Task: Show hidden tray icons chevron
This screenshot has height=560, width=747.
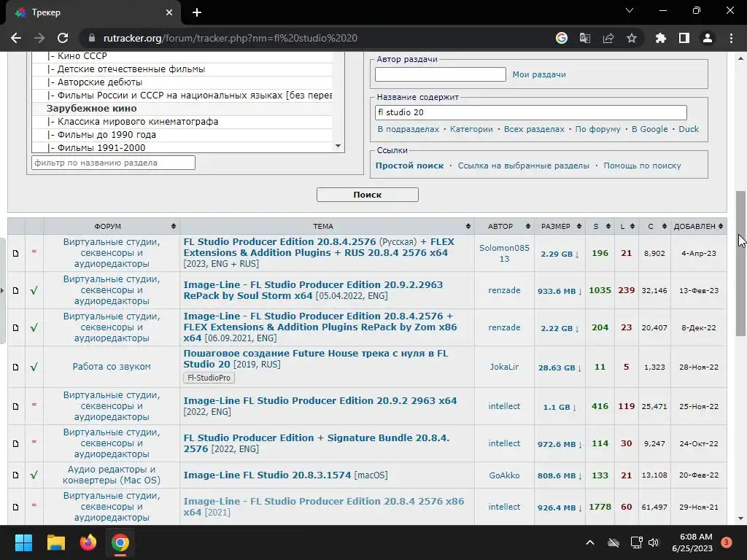Action: point(589,542)
